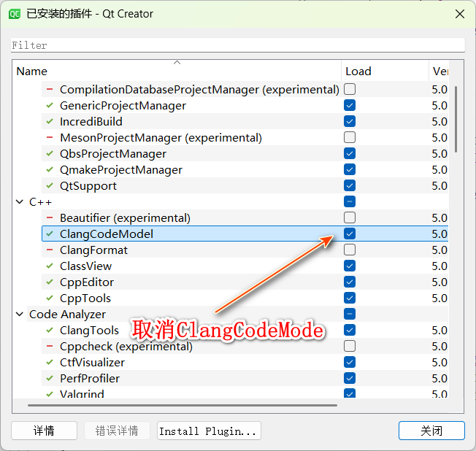Click the Version column header
The width and height of the screenshot is (476, 451).
(x=439, y=71)
